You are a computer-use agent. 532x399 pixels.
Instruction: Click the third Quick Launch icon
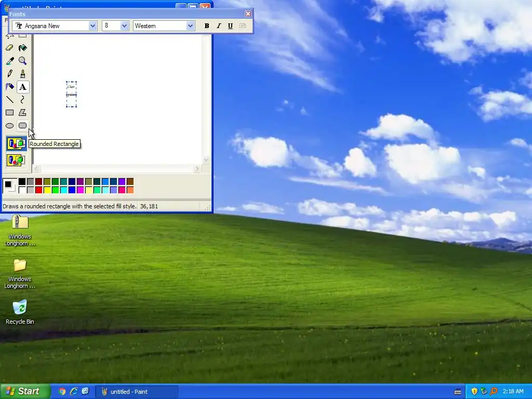[85, 391]
